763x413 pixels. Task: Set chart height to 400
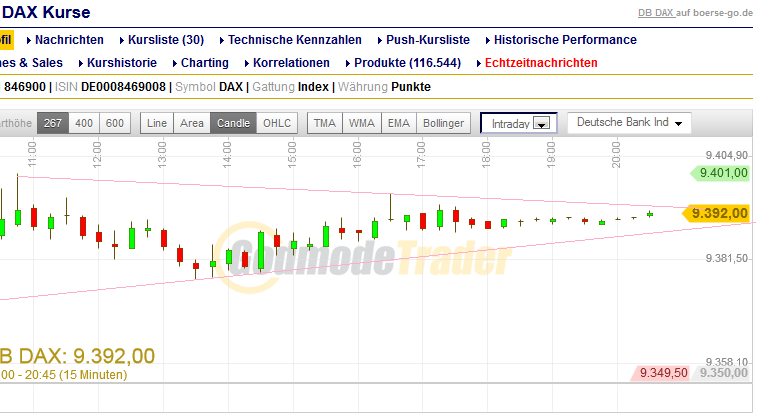(x=84, y=123)
